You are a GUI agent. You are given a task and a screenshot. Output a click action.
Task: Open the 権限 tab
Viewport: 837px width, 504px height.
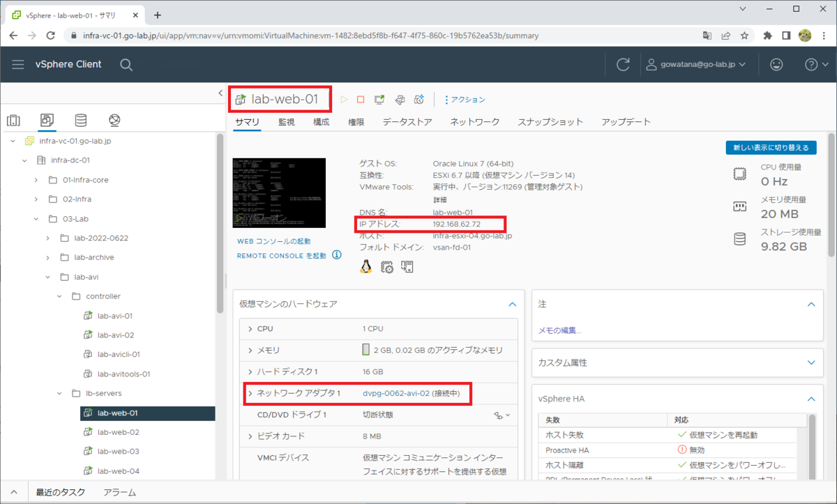coord(356,122)
